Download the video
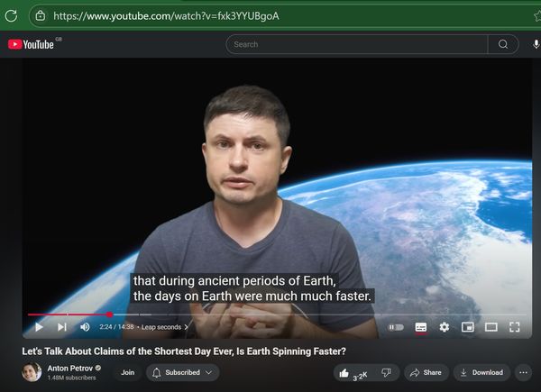Viewport: 541px width, 392px height. (x=482, y=372)
